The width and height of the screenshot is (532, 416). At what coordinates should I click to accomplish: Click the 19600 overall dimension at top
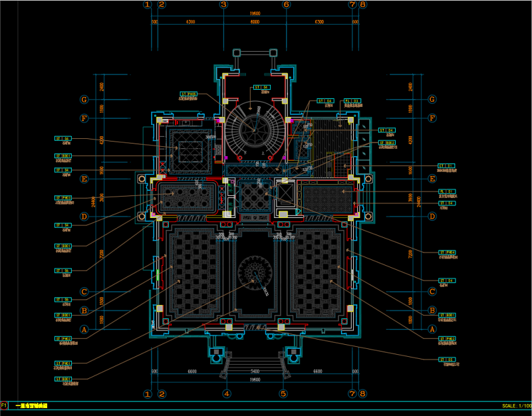tap(255, 13)
